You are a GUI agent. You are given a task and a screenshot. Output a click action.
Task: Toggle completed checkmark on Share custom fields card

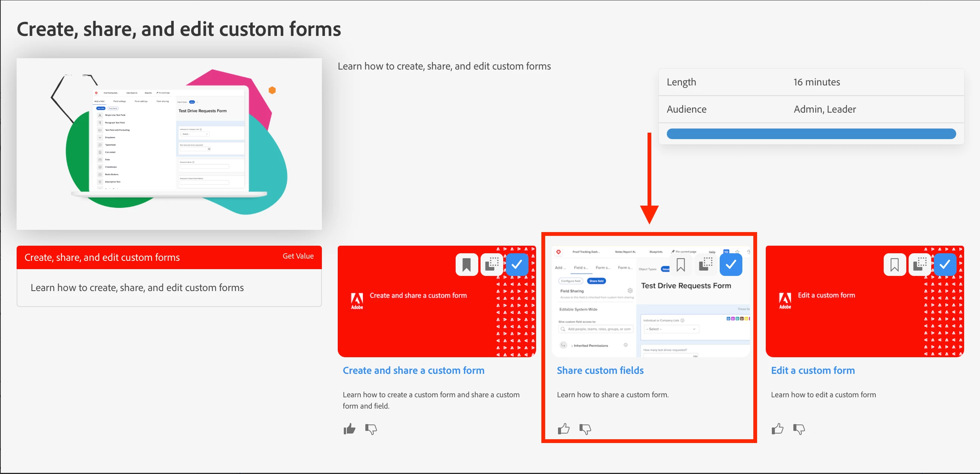tap(731, 265)
